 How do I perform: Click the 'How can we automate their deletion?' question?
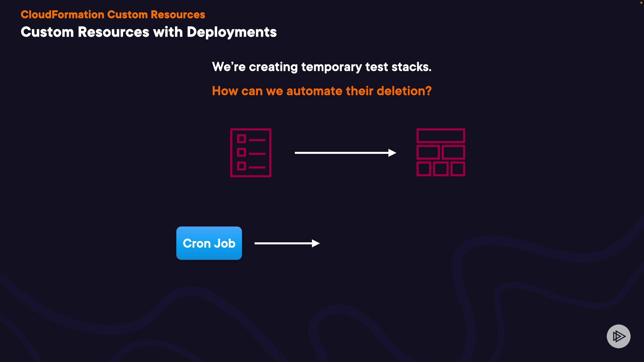pos(321,91)
